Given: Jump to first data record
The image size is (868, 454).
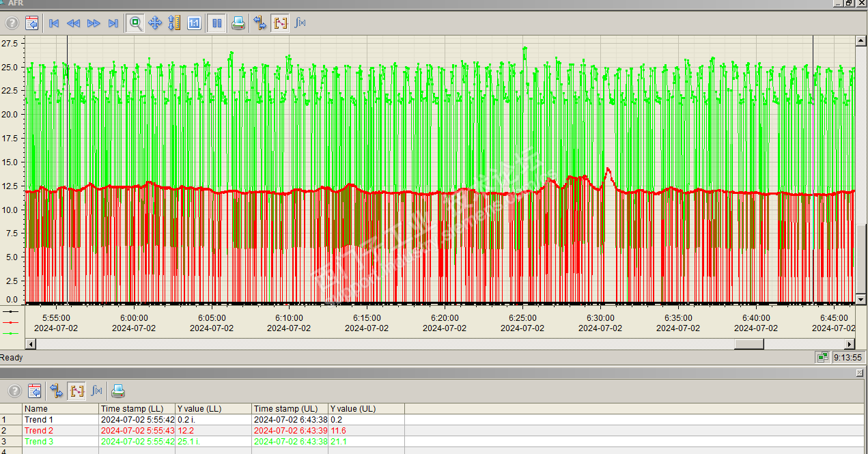Looking at the screenshot, I should (54, 23).
